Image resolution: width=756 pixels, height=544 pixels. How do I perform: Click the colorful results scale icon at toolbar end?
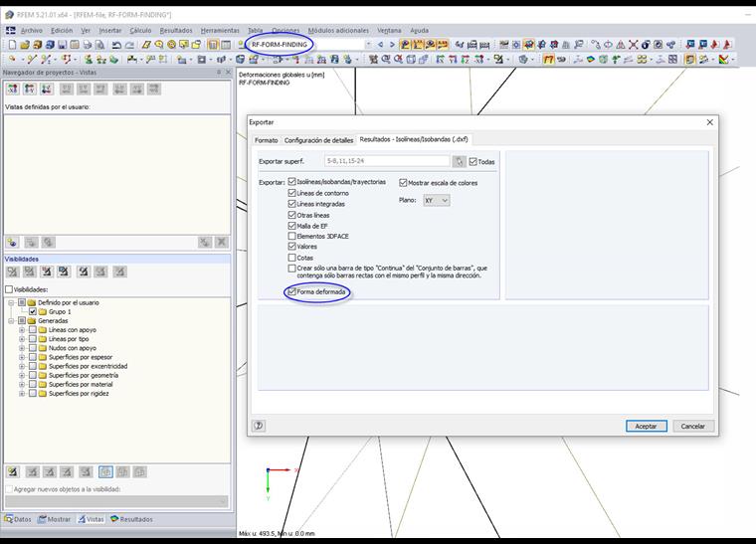tap(723, 60)
